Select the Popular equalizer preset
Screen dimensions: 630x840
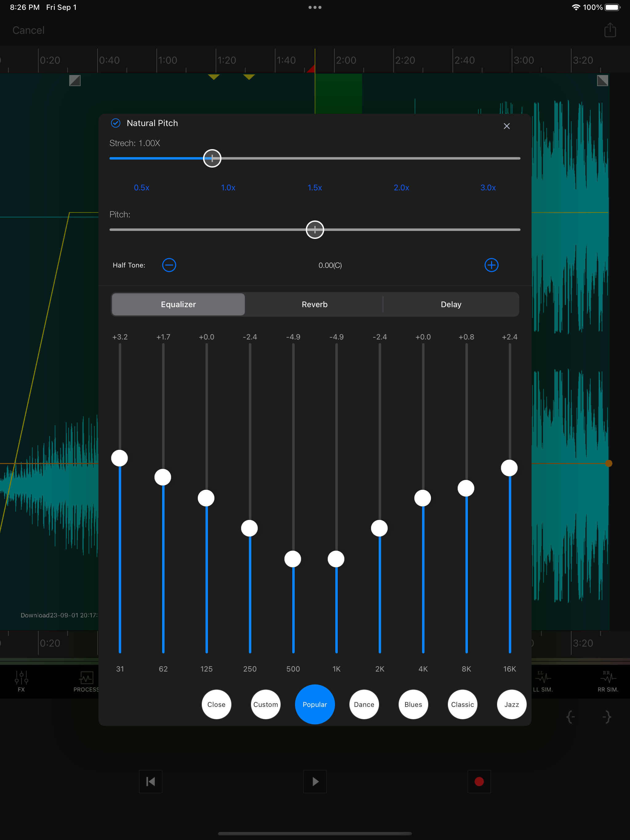(x=315, y=704)
